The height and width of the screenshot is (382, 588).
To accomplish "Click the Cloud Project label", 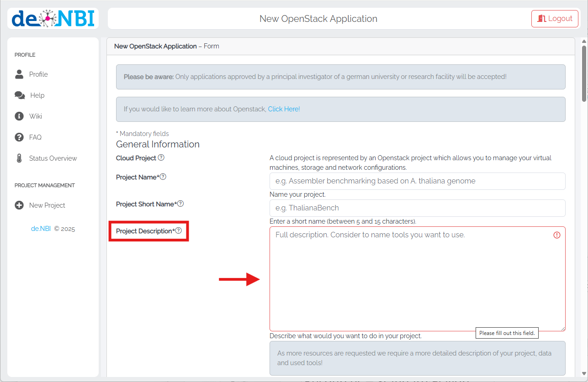I will [136, 158].
